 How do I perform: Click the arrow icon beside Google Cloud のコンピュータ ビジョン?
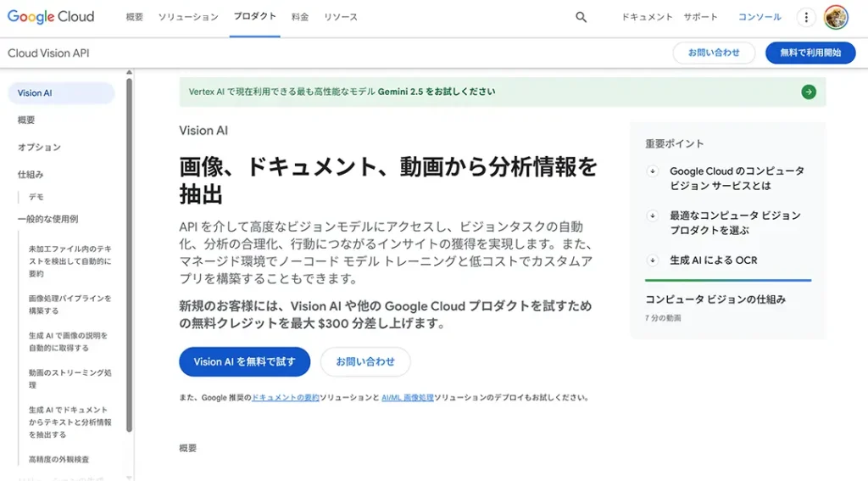[653, 171]
